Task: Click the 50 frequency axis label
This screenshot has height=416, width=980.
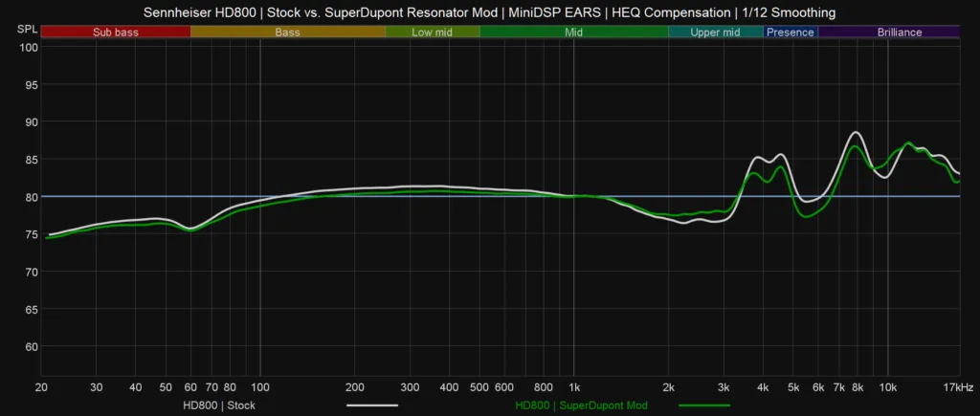Action: [167, 388]
